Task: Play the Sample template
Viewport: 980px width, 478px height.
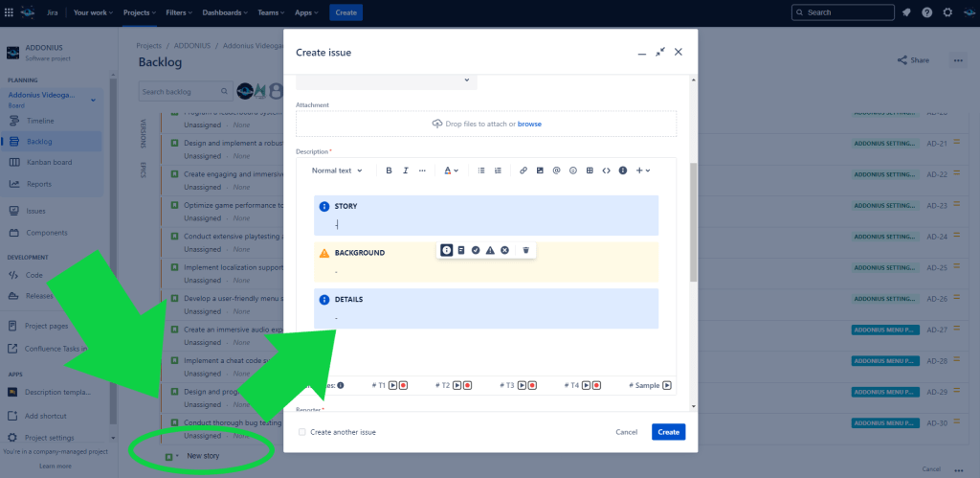Action: click(x=668, y=385)
